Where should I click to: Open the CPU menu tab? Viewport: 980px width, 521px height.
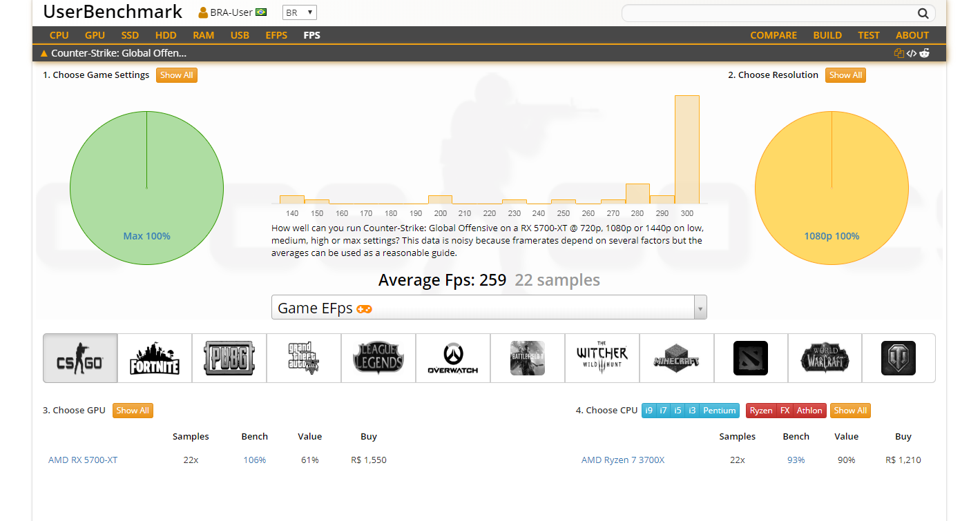tap(59, 35)
